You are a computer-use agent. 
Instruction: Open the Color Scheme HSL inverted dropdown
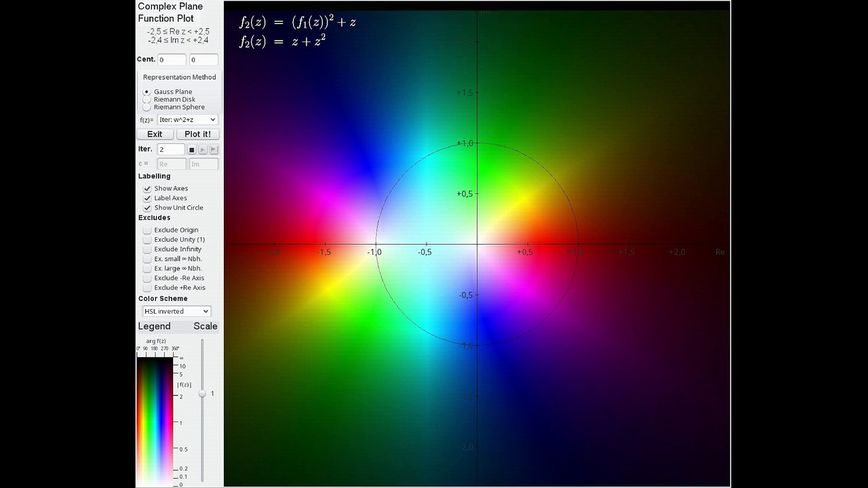(177, 311)
